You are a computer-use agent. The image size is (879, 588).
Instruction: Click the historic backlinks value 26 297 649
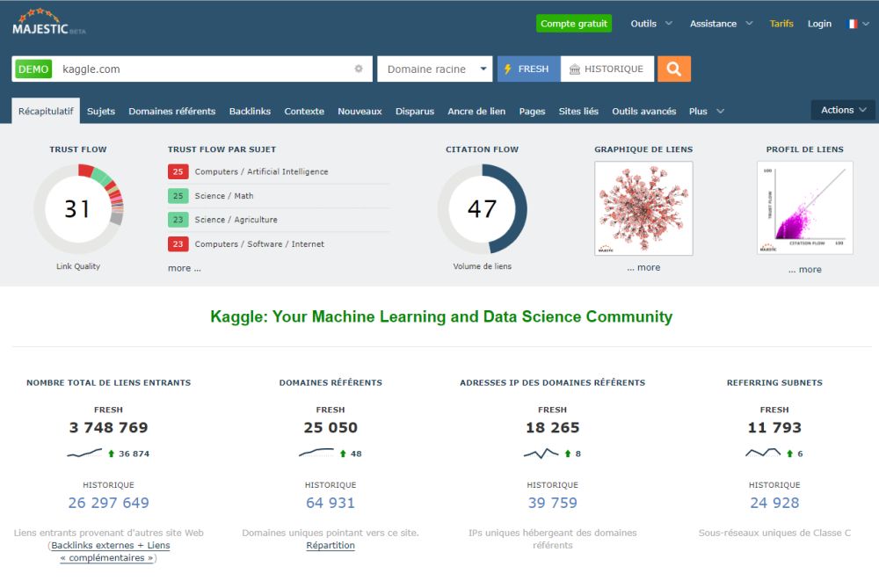click(x=109, y=503)
